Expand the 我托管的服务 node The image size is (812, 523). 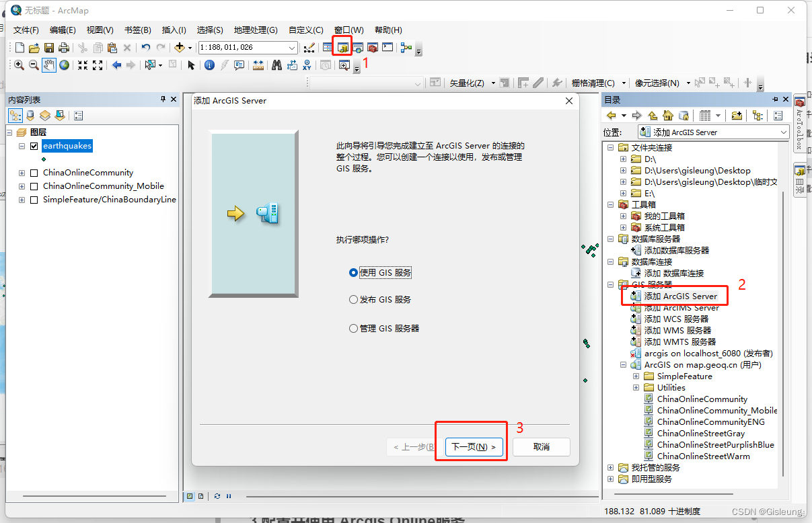pyautogui.click(x=610, y=468)
